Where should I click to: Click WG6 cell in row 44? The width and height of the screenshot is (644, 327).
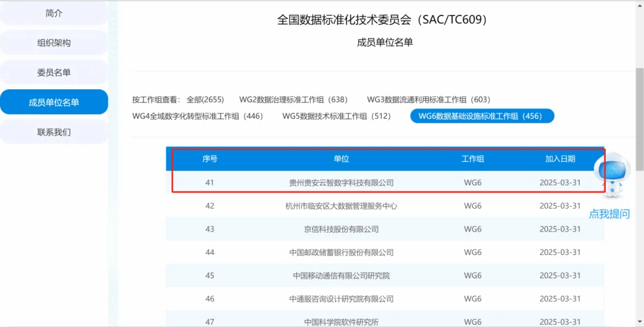coord(473,253)
